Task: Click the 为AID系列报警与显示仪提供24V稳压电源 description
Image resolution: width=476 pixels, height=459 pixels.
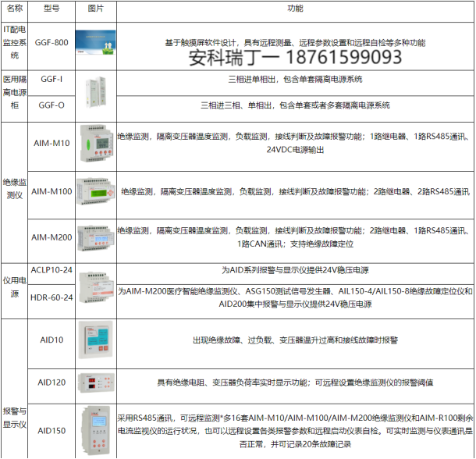Action: [296, 270]
